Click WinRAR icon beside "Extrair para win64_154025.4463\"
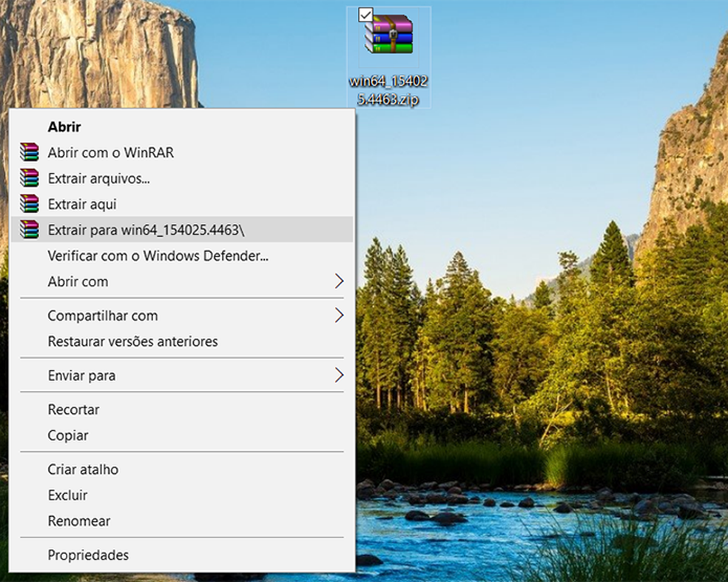This screenshot has width=728, height=582. tap(30, 230)
